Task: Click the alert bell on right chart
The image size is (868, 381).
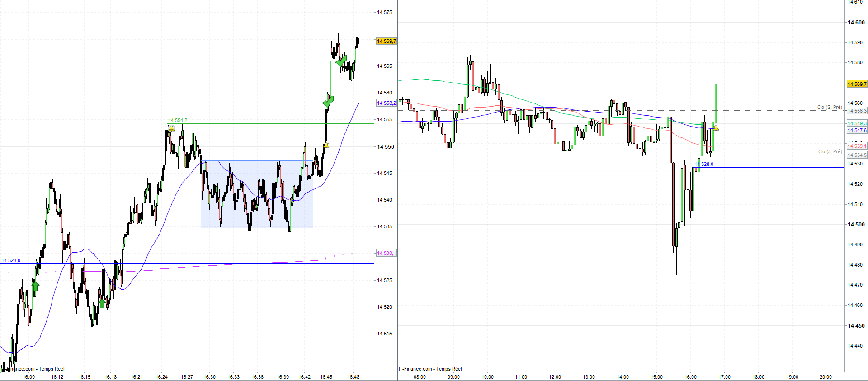Action: tap(716, 128)
